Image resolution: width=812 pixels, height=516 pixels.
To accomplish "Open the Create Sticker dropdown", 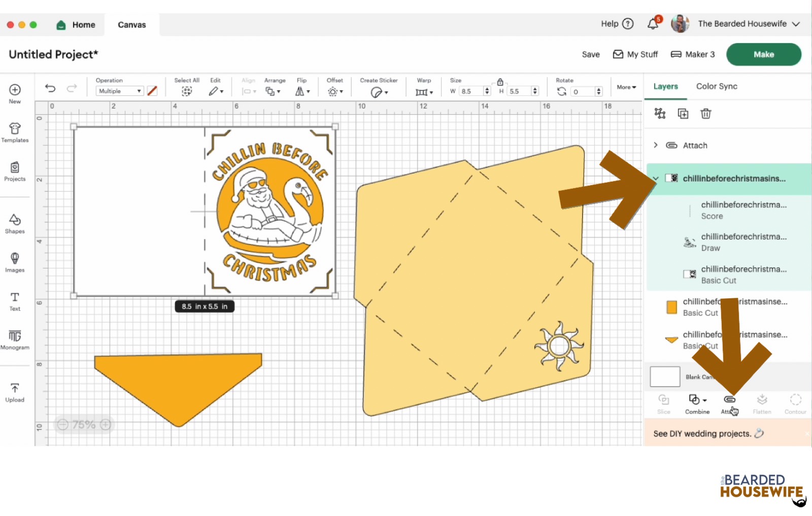I will tap(379, 92).
